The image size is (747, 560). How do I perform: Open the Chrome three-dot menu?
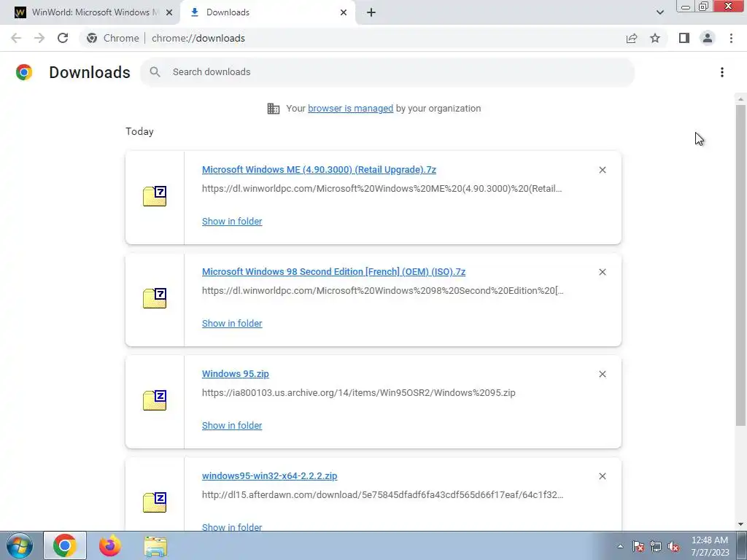tap(731, 38)
